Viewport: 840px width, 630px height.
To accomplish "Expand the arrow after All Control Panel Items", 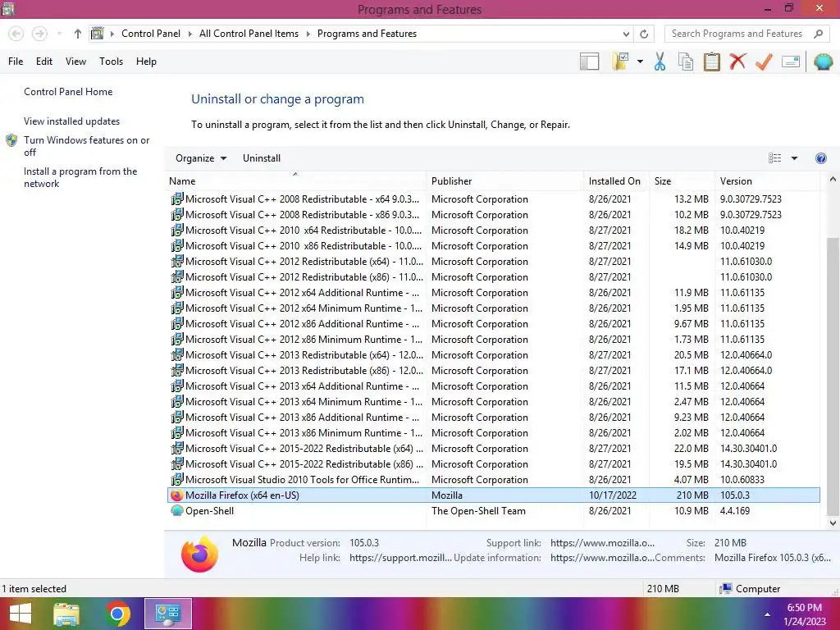I will coord(308,34).
